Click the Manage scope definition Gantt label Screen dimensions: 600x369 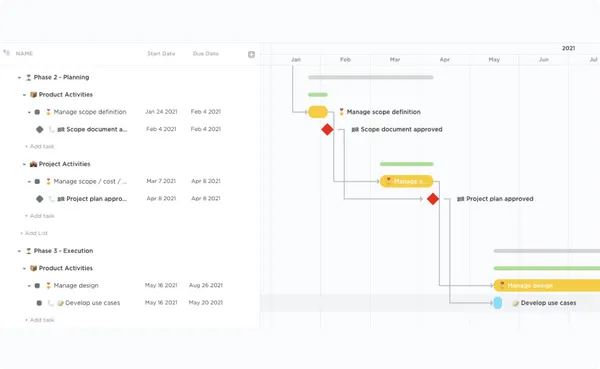pyautogui.click(x=383, y=112)
